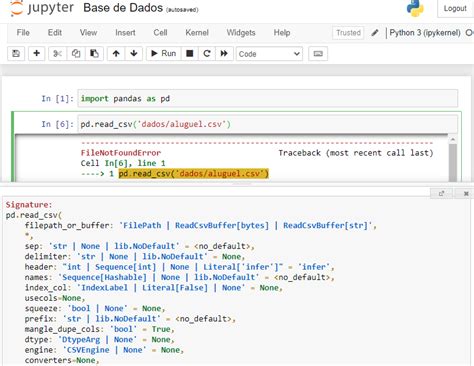
Task: Click the delimiter: parameter line
Action: coord(135,256)
